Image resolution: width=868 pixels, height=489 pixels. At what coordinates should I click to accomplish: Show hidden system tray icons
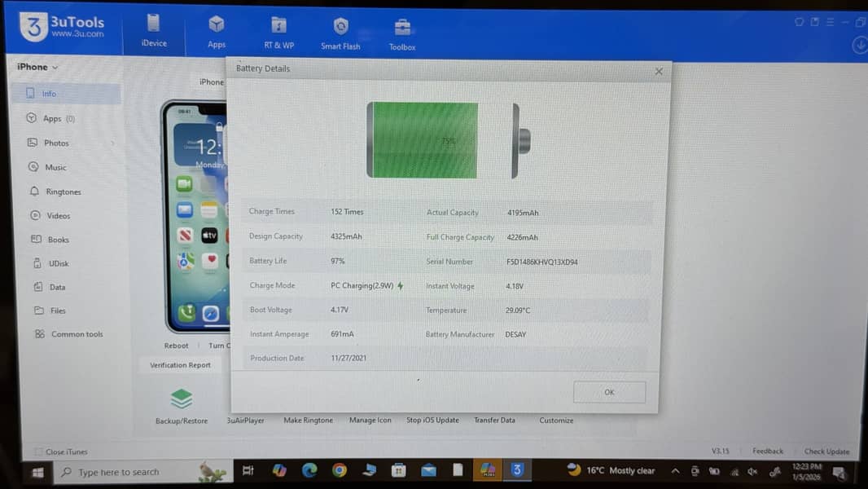(675, 471)
